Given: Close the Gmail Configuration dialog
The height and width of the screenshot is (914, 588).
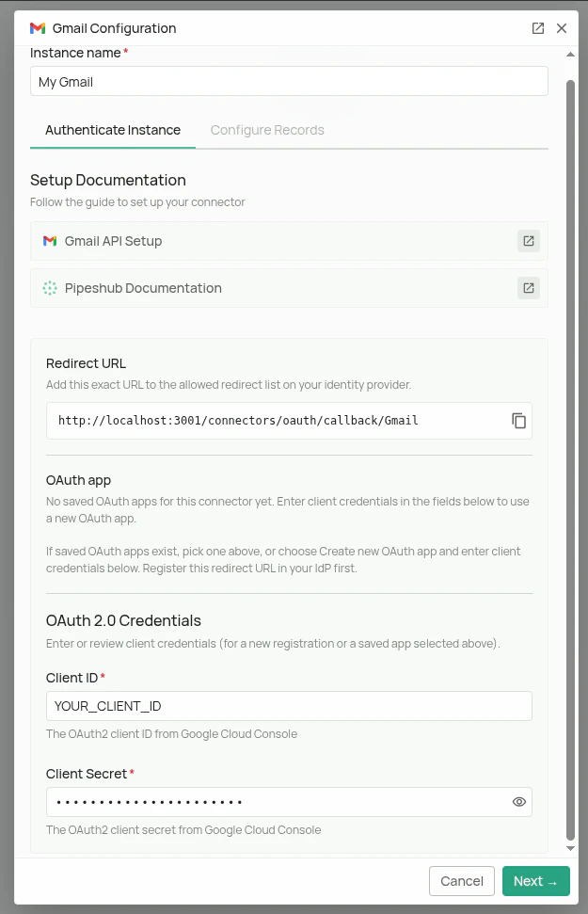Looking at the screenshot, I should click(562, 28).
